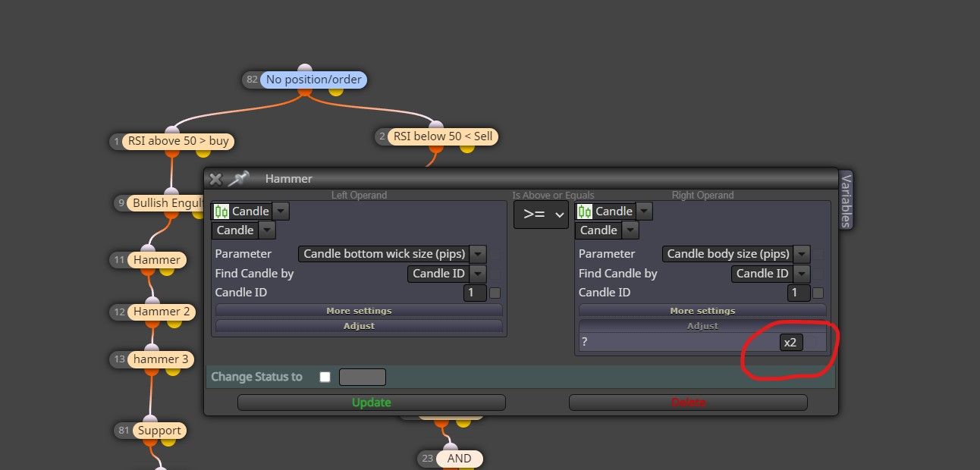This screenshot has width=980, height=470.
Task: Click the candle icon in Right Operand
Action: [x=584, y=211]
